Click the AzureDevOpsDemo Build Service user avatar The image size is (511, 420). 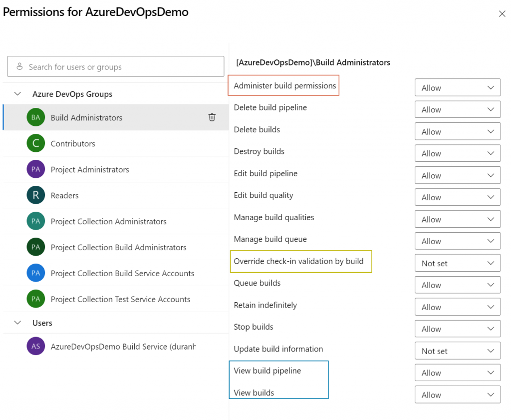click(35, 347)
